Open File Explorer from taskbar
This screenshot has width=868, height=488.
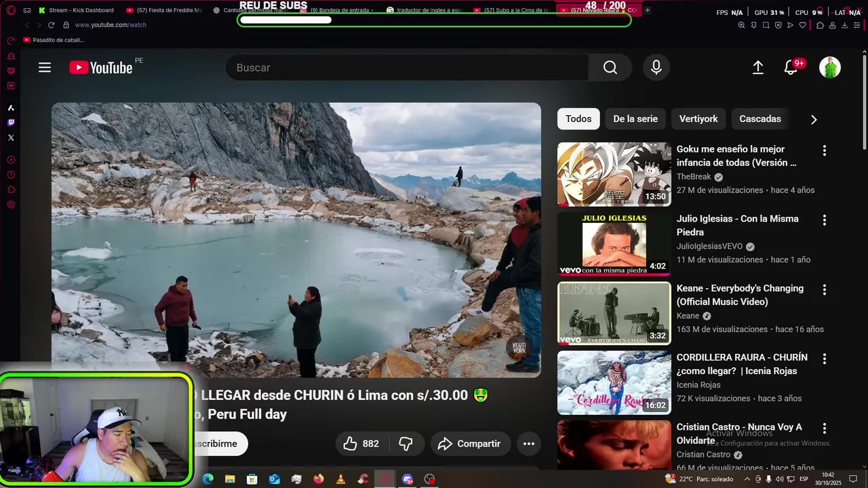[x=230, y=479]
